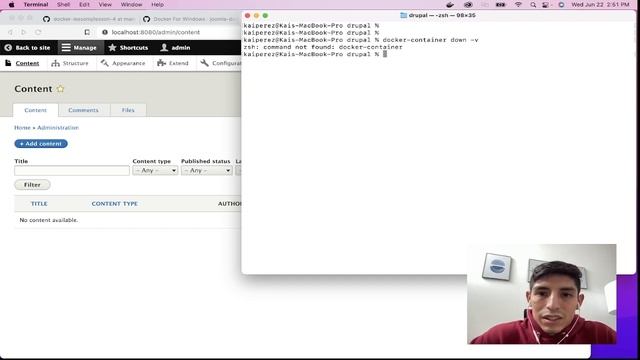640x360 pixels.
Task: Select the Files tab
Action: point(128,110)
